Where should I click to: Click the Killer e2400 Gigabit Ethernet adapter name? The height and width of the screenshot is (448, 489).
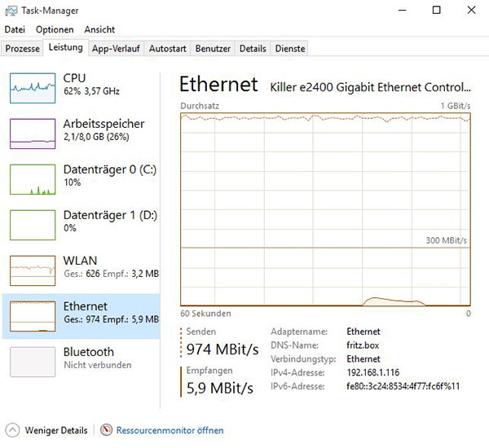(370, 87)
